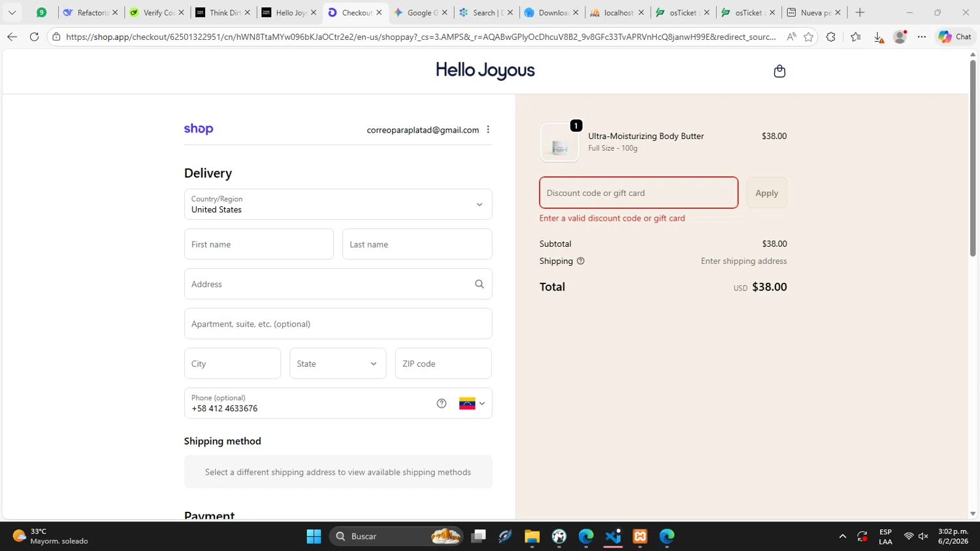This screenshot has height=551, width=980.
Task: Click the Last name field
Action: tap(417, 244)
